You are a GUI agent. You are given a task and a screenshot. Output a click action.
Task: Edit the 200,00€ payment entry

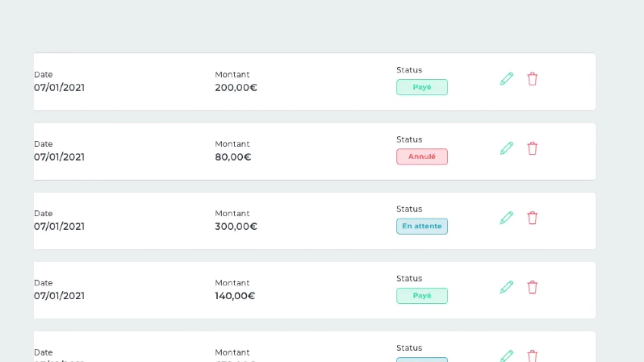506,79
